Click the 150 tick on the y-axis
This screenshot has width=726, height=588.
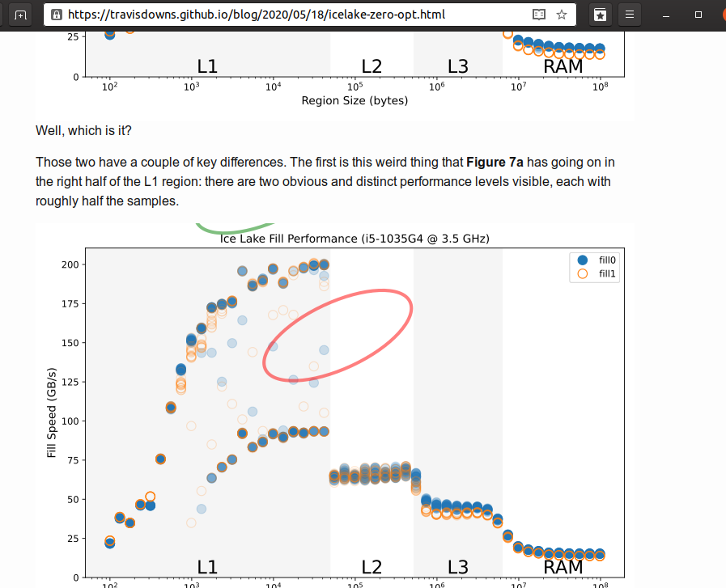[70, 343]
